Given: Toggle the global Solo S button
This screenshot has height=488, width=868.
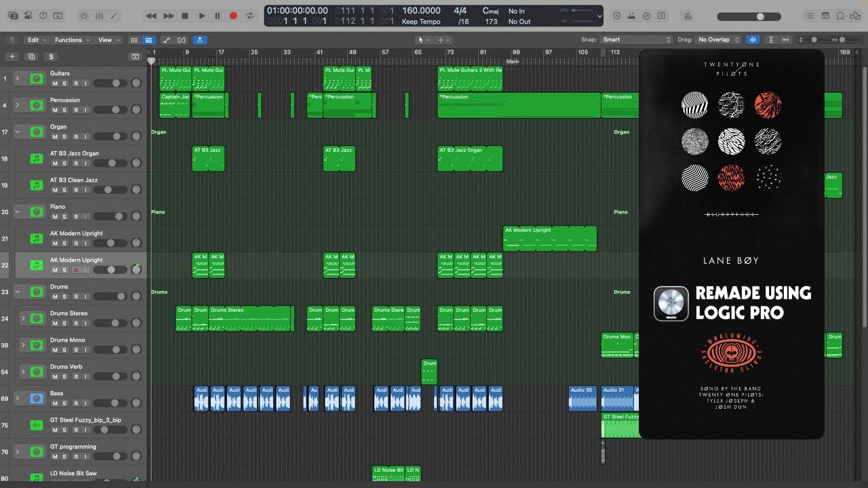Looking at the screenshot, I should (x=51, y=57).
